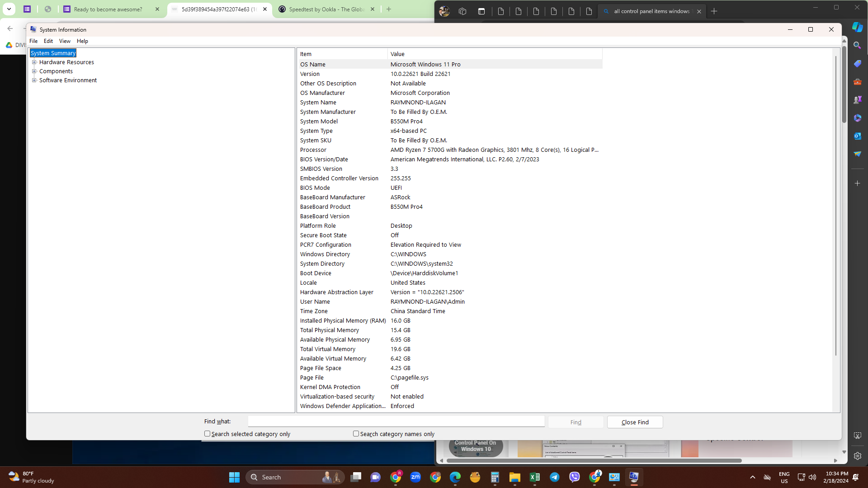Viewport: 868px width, 488px height.
Task: Open the Edge sidebar Shopping tag icon
Action: [857, 64]
